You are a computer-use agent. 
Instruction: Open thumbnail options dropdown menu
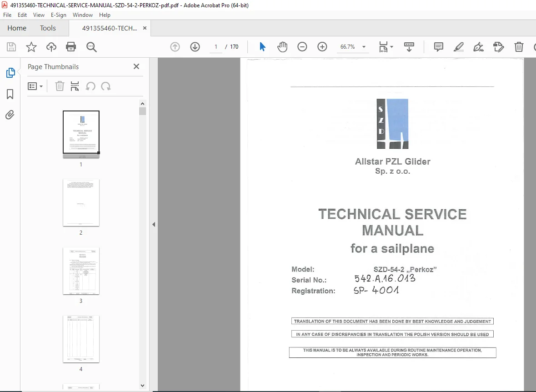35,86
